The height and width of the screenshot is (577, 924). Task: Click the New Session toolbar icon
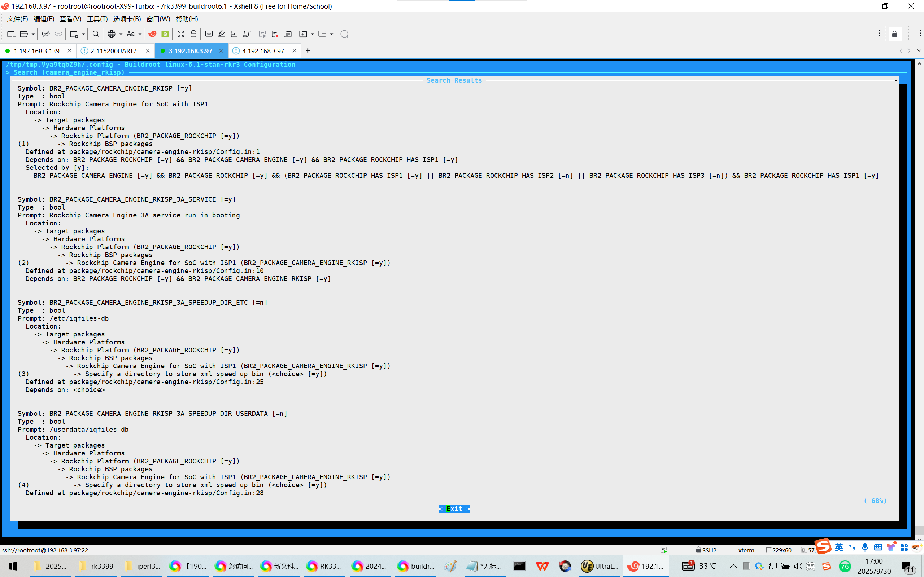[x=11, y=34]
